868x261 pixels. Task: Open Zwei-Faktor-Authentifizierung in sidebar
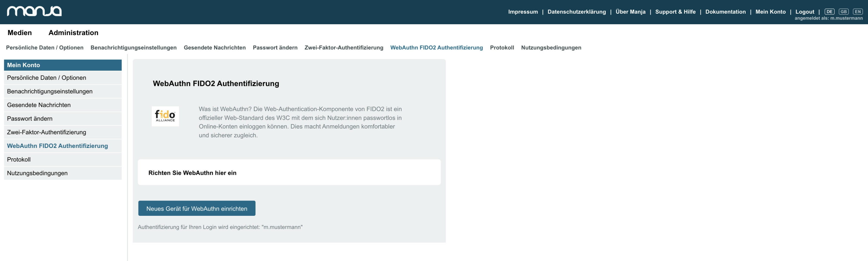(63, 132)
